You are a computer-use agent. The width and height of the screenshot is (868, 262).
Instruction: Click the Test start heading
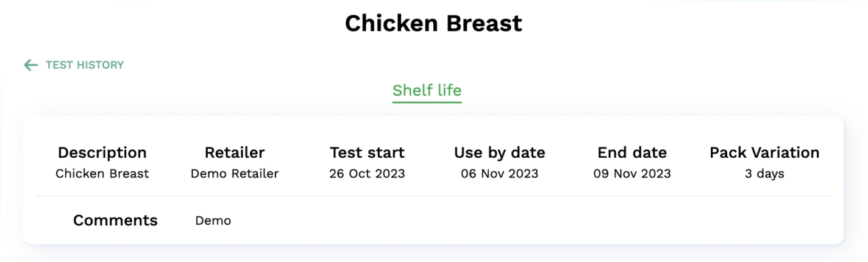click(367, 152)
